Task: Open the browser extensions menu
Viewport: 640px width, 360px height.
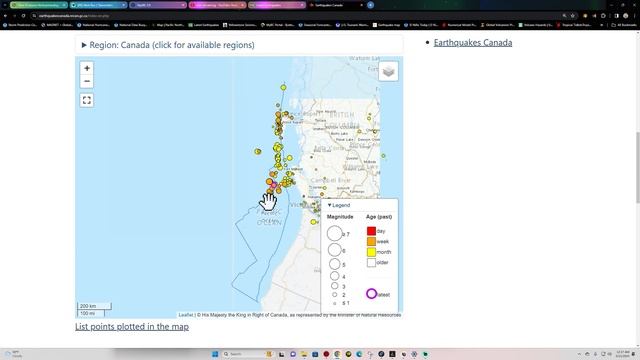Action: tap(603, 16)
